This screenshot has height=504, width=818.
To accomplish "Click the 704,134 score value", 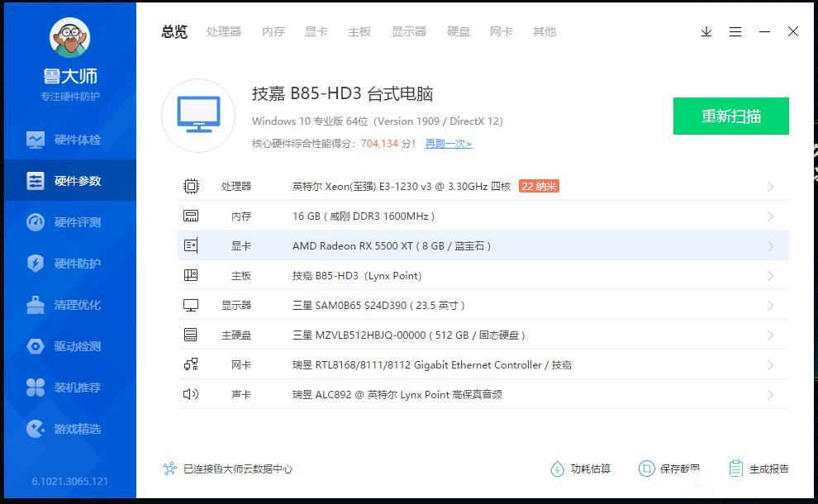I will (379, 144).
